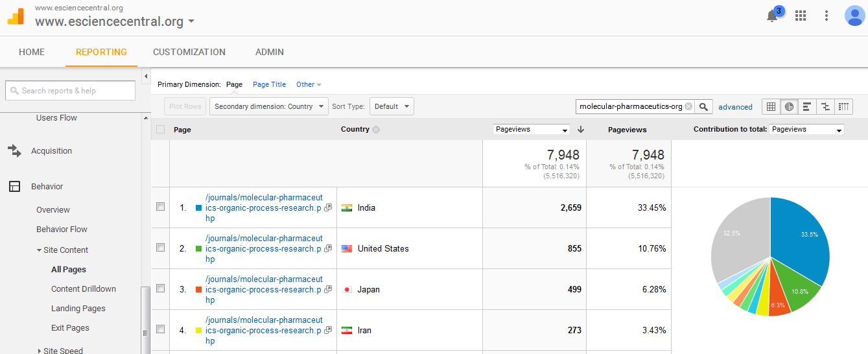Open India row page in new window
The image size is (868, 354).
(x=328, y=208)
